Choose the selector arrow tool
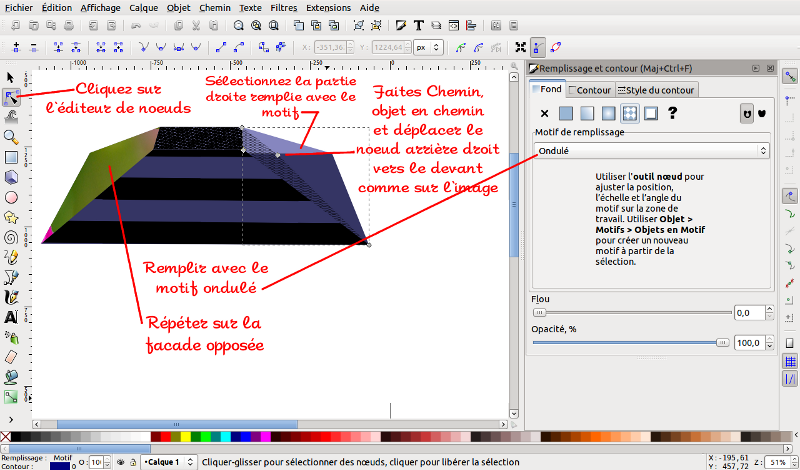Viewport: 800px width, 470px height. [11, 77]
